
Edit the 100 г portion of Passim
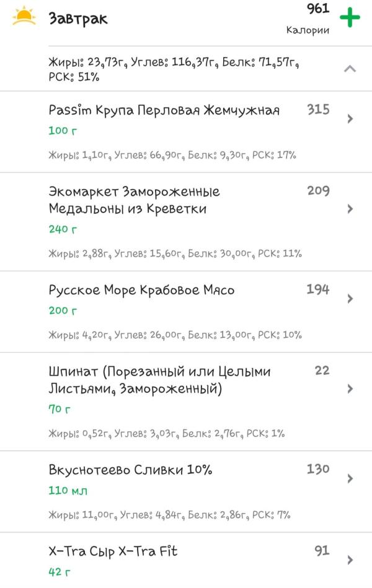(63, 131)
